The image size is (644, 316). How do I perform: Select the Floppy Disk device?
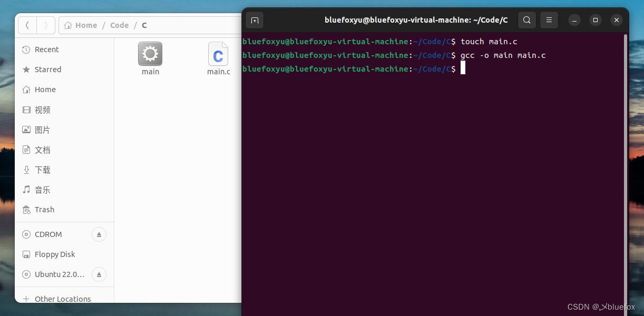click(54, 254)
